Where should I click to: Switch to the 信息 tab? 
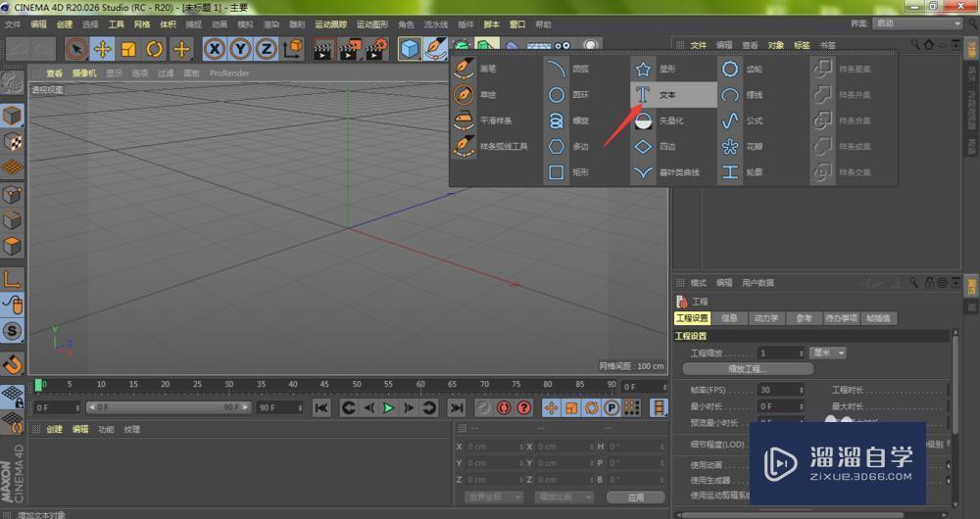[x=729, y=318]
